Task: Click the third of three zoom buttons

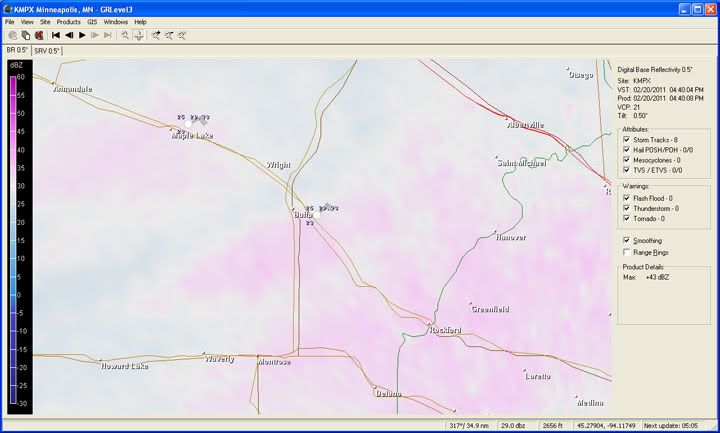Action: (182, 35)
